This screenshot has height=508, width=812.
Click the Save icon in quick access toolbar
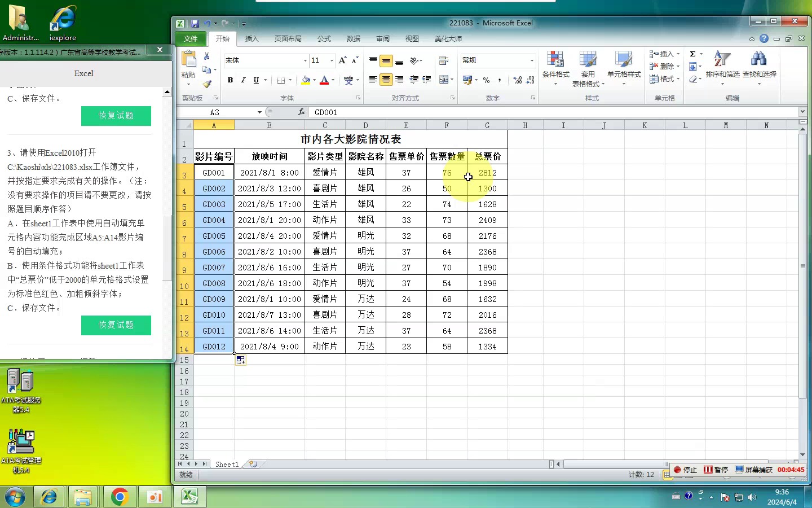tap(195, 23)
